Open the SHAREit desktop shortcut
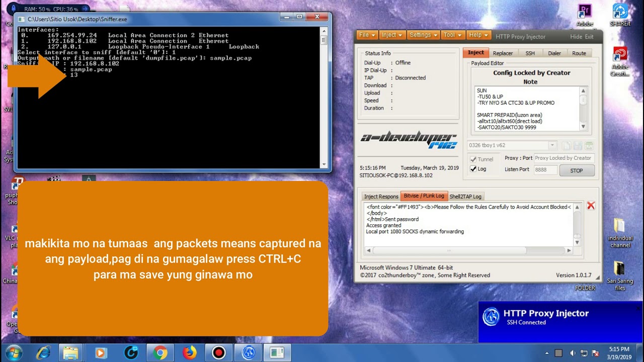The image size is (644, 362). click(x=620, y=15)
